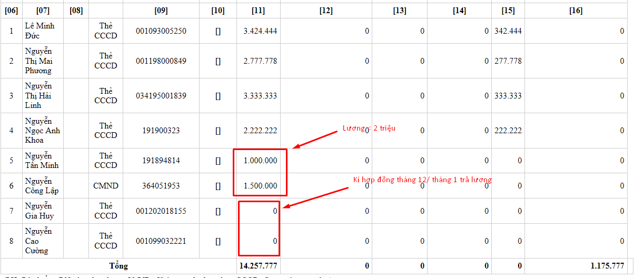Tick the [10] checkbox for Nguyễn Cao Cường
This screenshot has height=278, width=644.
tap(217, 241)
